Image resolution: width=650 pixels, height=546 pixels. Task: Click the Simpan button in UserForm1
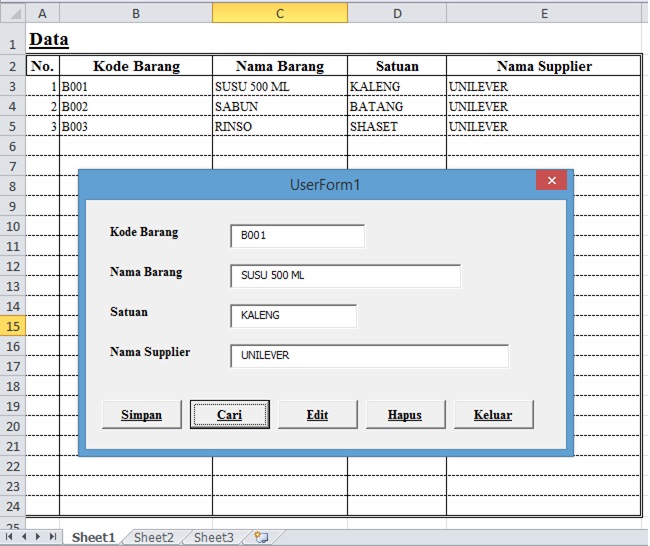pyautogui.click(x=142, y=414)
